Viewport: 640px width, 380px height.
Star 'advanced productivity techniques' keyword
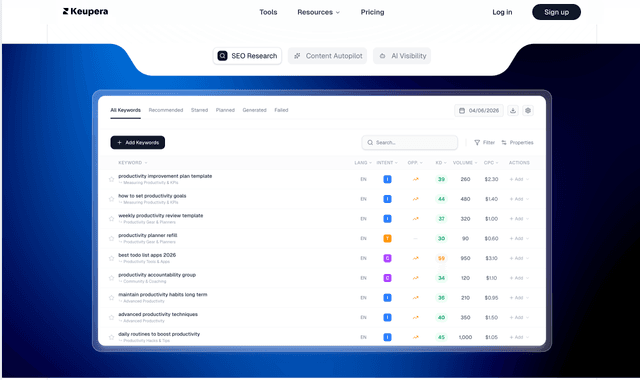pyautogui.click(x=111, y=318)
